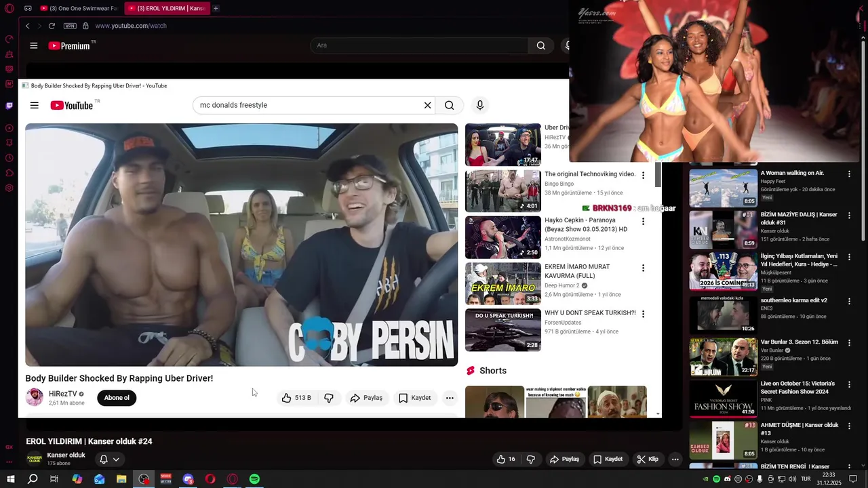Save EROL YILDIRIM video with Kaydet
Screen dimensions: 868x488
pyautogui.click(x=608, y=459)
